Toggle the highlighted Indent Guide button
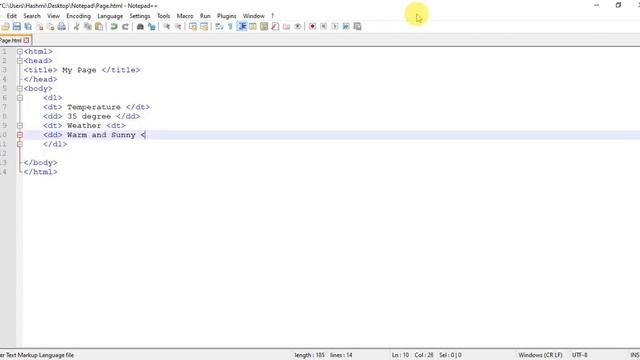Image resolution: width=640 pixels, height=360 pixels. tap(242, 27)
